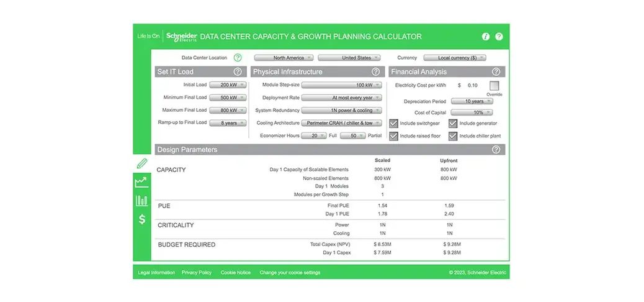Uncheck Include raised floor
The width and height of the screenshot is (644, 302).
[x=393, y=136]
